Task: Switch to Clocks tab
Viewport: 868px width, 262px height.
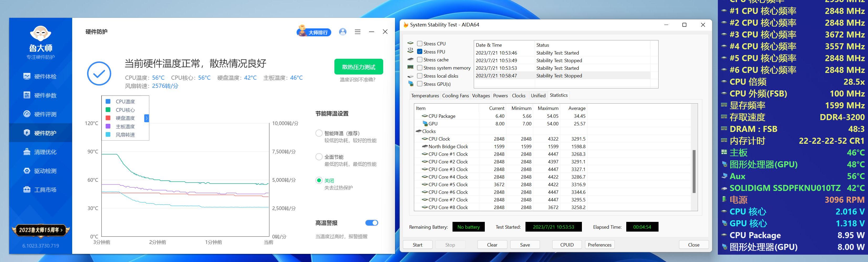Action: (x=519, y=96)
